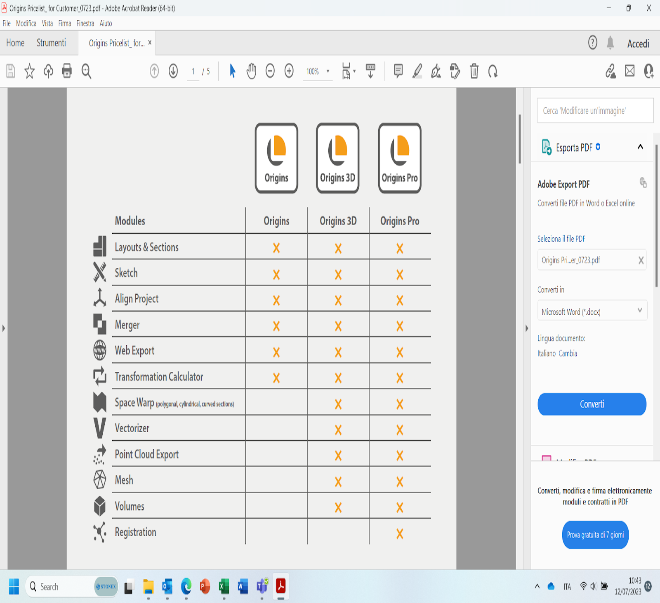Image resolution: width=660 pixels, height=603 pixels.
Task: Click the Accedi sign-in button
Action: pos(638,44)
